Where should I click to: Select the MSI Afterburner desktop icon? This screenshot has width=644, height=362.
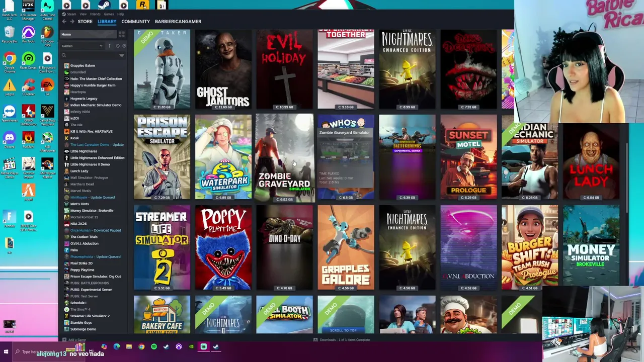[47, 141]
